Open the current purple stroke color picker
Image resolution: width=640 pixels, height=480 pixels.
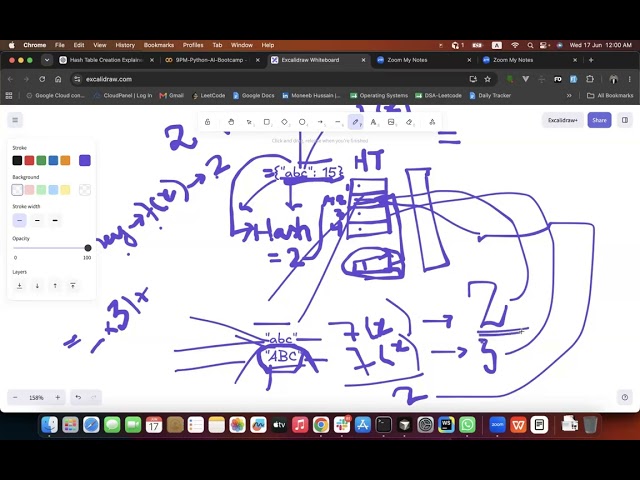(x=85, y=160)
